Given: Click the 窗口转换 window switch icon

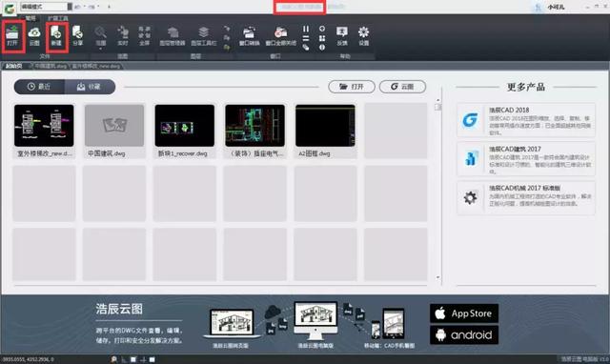Looking at the screenshot, I should (249, 36).
